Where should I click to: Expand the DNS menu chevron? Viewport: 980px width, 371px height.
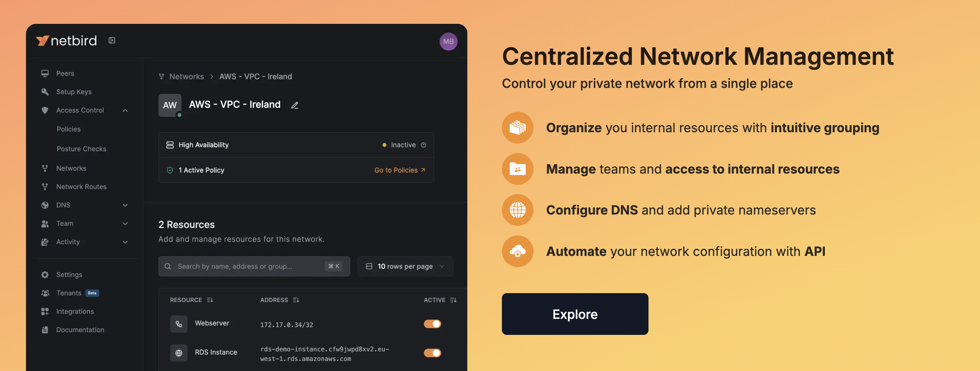125,205
